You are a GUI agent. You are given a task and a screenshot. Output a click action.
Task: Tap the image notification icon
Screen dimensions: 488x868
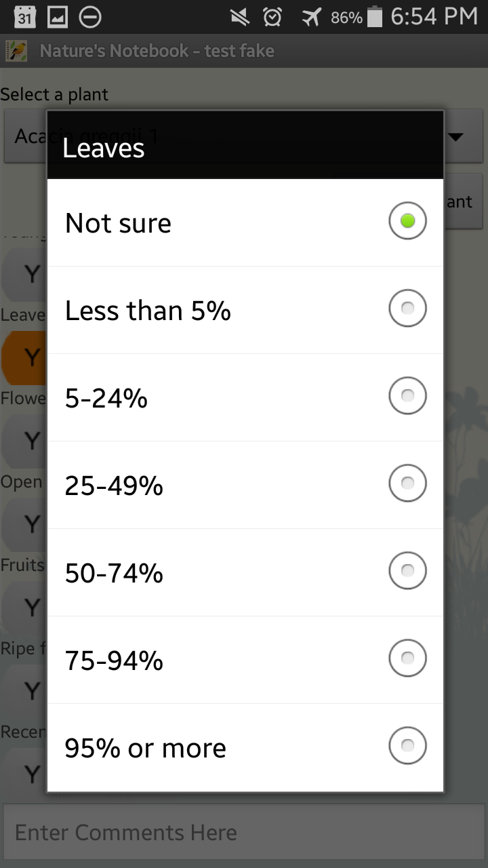[x=58, y=17]
